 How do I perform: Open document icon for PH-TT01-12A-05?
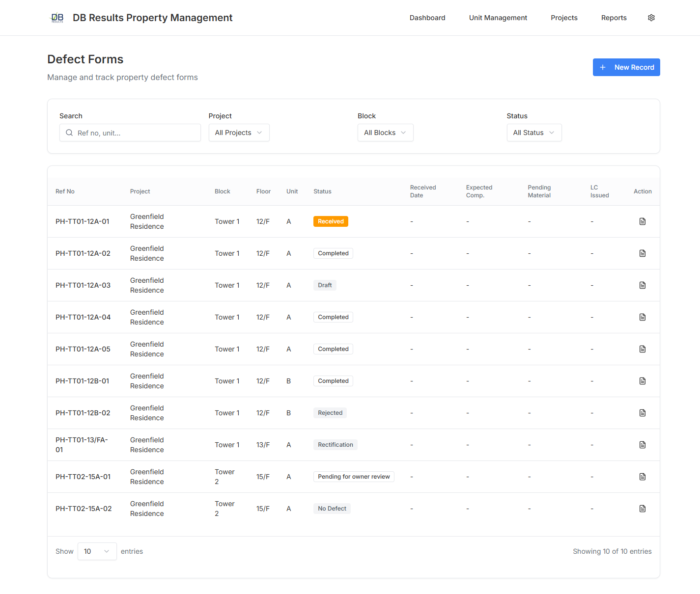[643, 349]
